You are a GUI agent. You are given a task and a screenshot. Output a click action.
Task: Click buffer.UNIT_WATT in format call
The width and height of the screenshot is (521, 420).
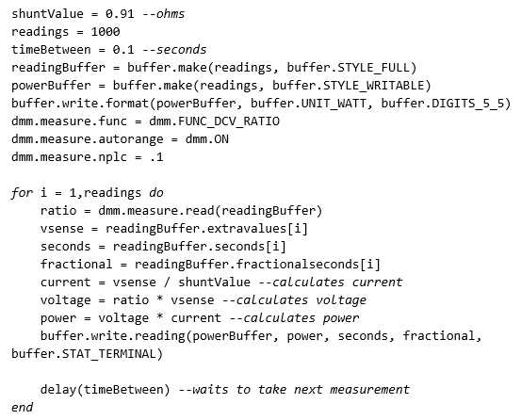[308, 104]
